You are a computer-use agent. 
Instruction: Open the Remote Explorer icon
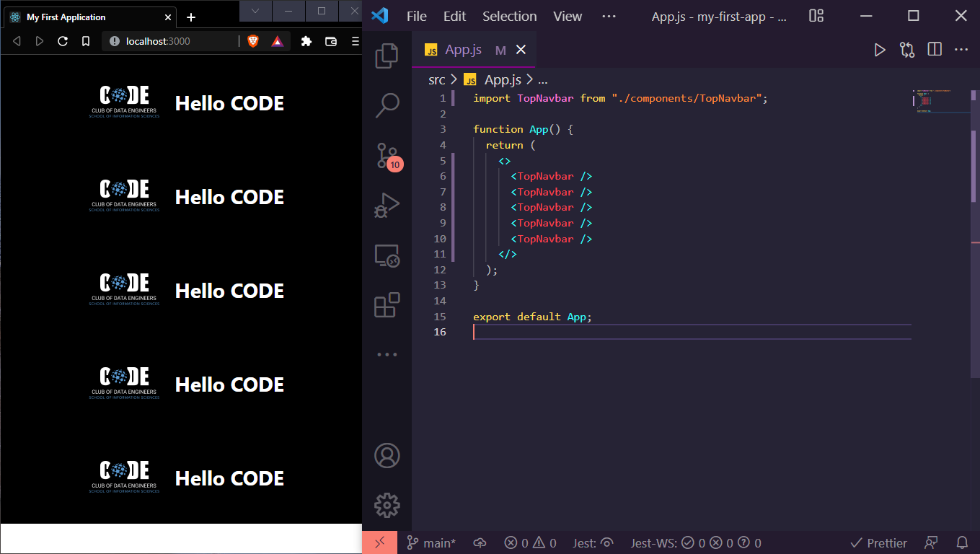(387, 257)
